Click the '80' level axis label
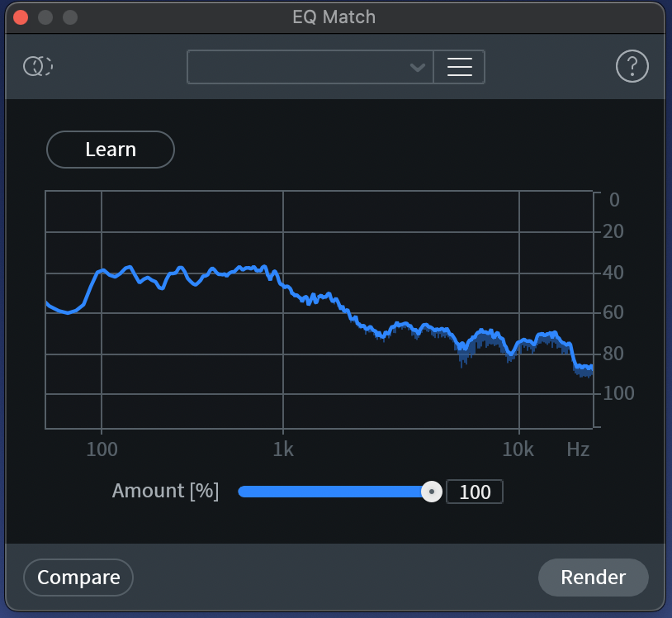The image size is (672, 618). [613, 354]
